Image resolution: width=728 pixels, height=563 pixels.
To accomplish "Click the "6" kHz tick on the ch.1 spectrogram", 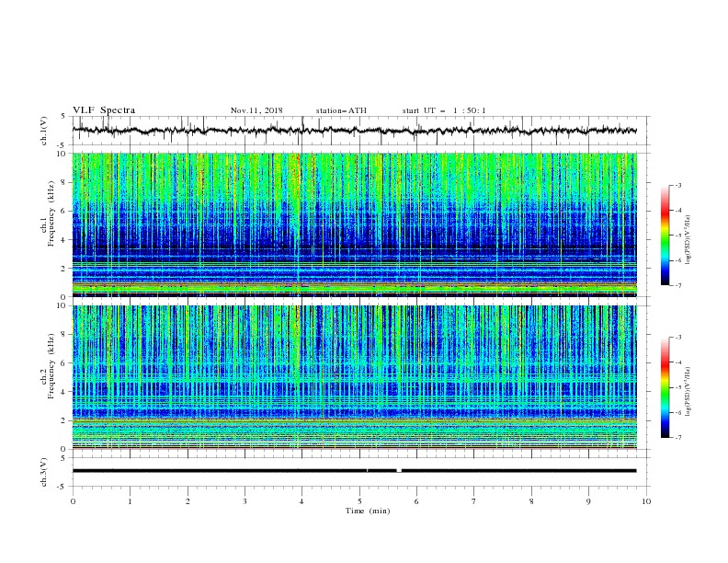I will click(x=63, y=211).
